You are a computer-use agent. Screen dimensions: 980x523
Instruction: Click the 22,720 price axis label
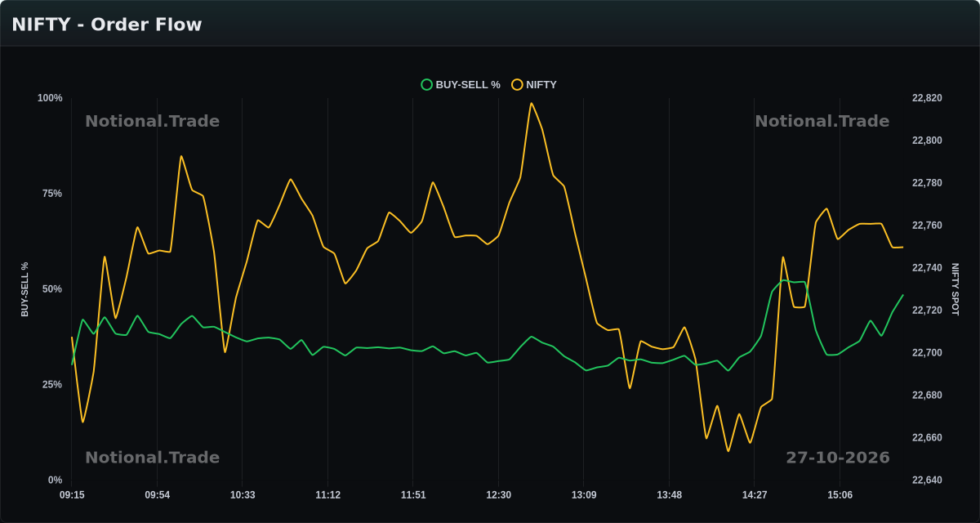point(927,311)
